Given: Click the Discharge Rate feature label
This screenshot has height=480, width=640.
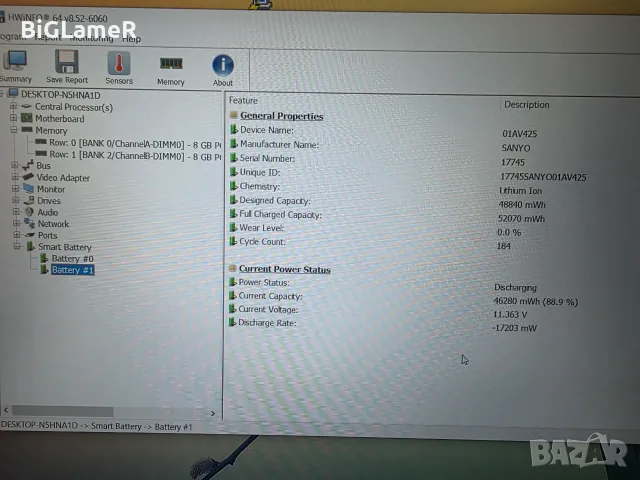Looking at the screenshot, I should [267, 323].
